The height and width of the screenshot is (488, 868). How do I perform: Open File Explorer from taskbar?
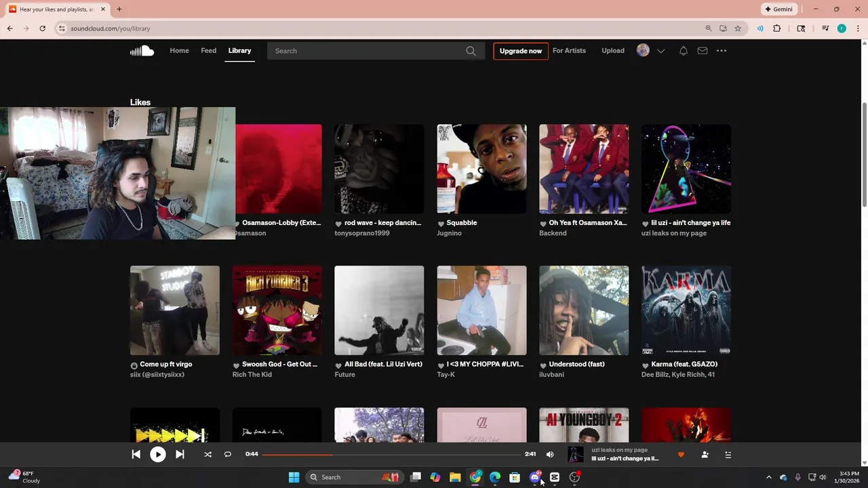point(455,477)
